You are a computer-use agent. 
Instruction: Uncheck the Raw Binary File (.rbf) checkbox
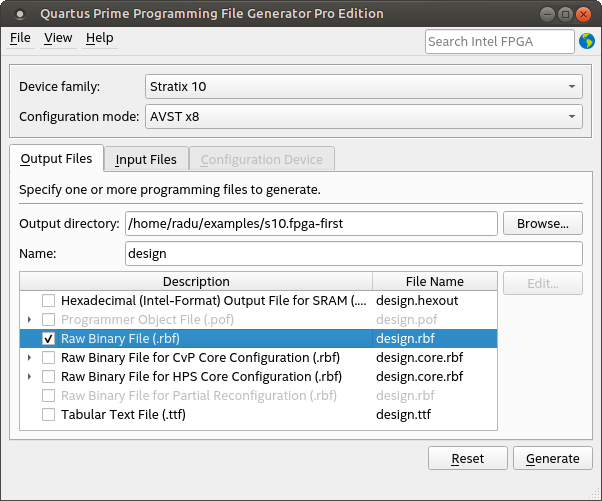click(x=48, y=339)
